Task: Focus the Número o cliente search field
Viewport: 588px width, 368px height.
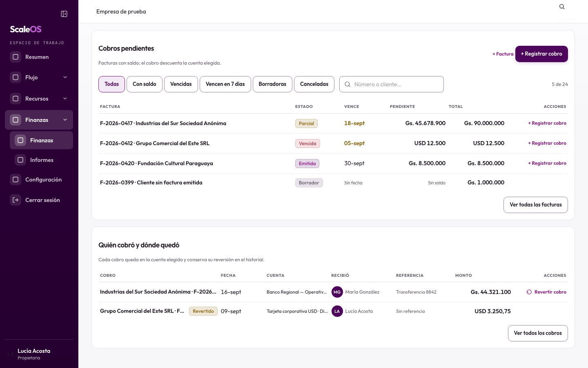Action: tap(392, 84)
